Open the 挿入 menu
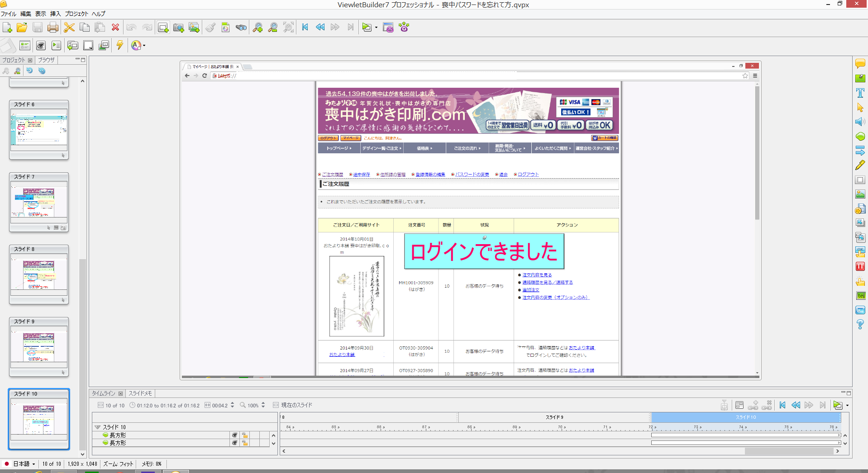This screenshot has height=473, width=868. pos(55,14)
